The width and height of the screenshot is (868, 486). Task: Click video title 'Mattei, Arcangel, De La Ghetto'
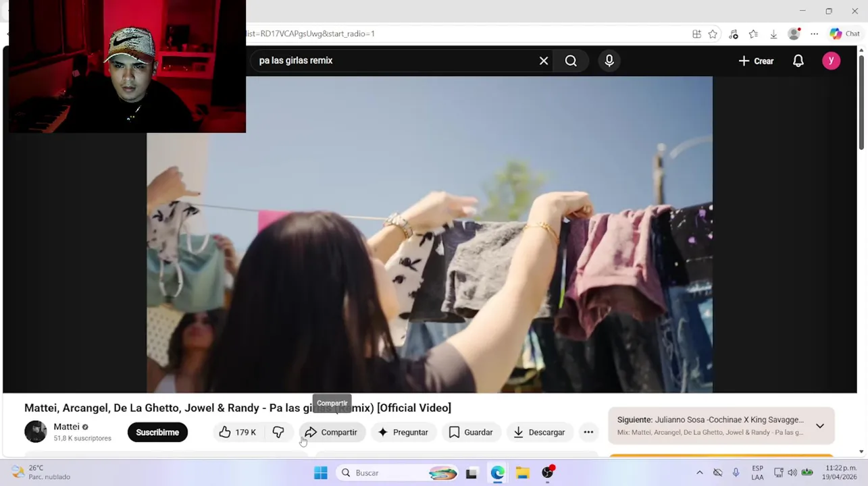pyautogui.click(x=238, y=408)
